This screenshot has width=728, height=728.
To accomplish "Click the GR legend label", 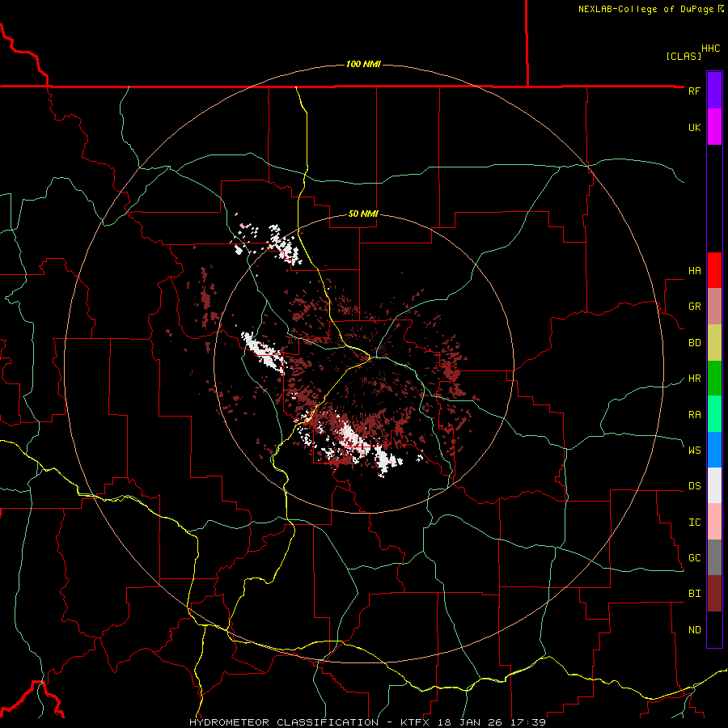I will click(694, 307).
